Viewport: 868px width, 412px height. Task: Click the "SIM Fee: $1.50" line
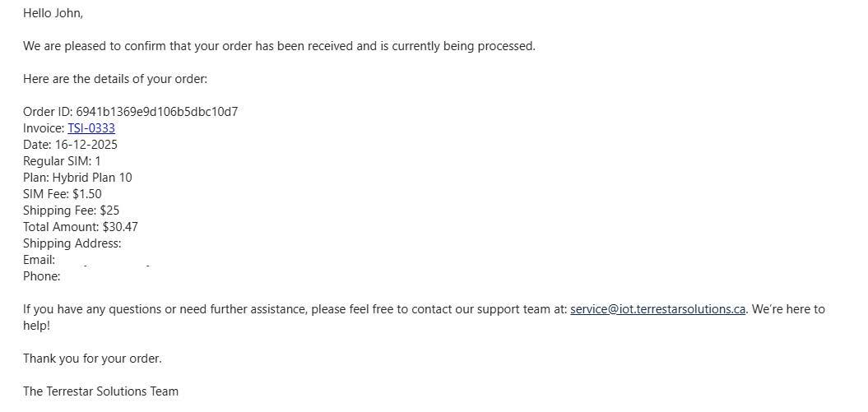(x=63, y=194)
